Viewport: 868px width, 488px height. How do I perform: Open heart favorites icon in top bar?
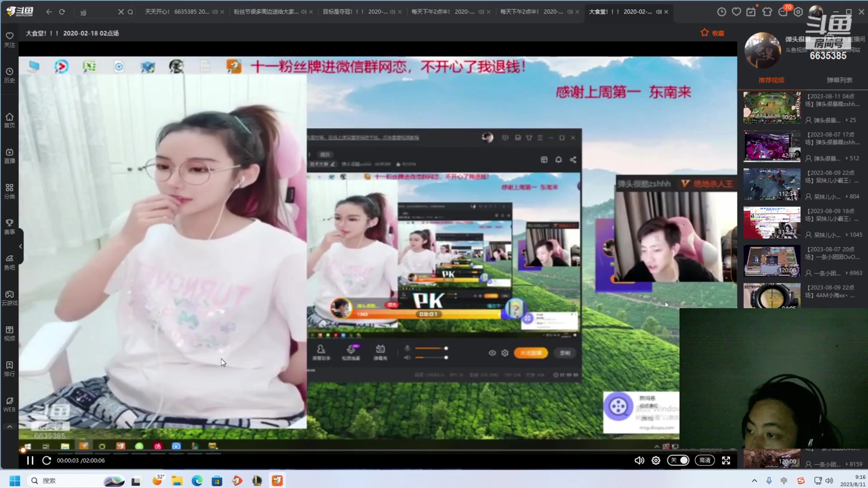[x=736, y=12]
